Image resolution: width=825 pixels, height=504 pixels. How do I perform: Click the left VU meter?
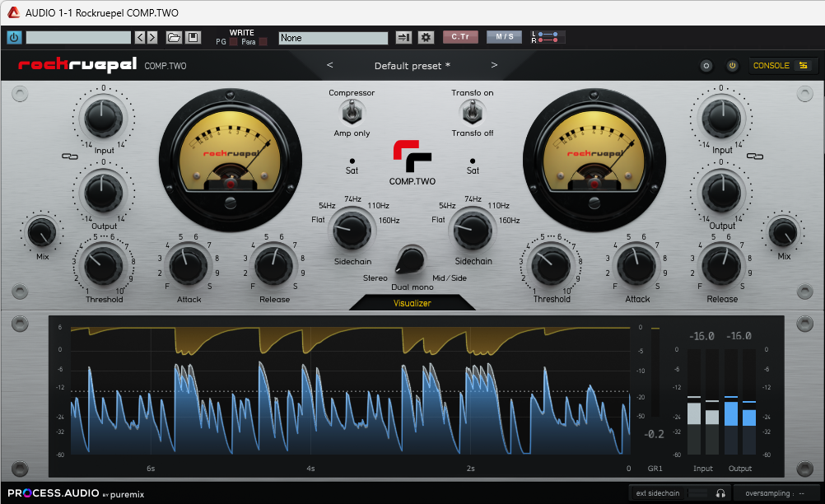231,160
